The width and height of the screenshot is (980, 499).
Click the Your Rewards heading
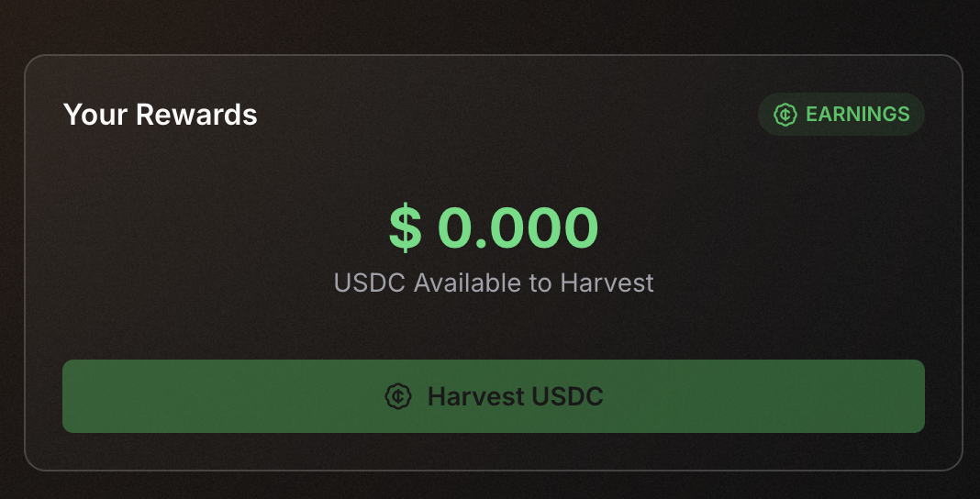(x=160, y=115)
